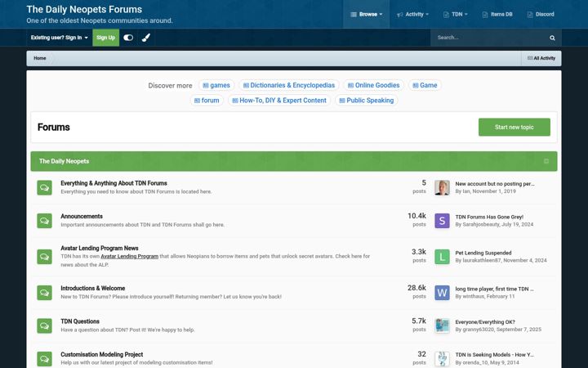This screenshot has height=368, width=588.
Task: Select the Game discover tag
Action: click(x=425, y=85)
